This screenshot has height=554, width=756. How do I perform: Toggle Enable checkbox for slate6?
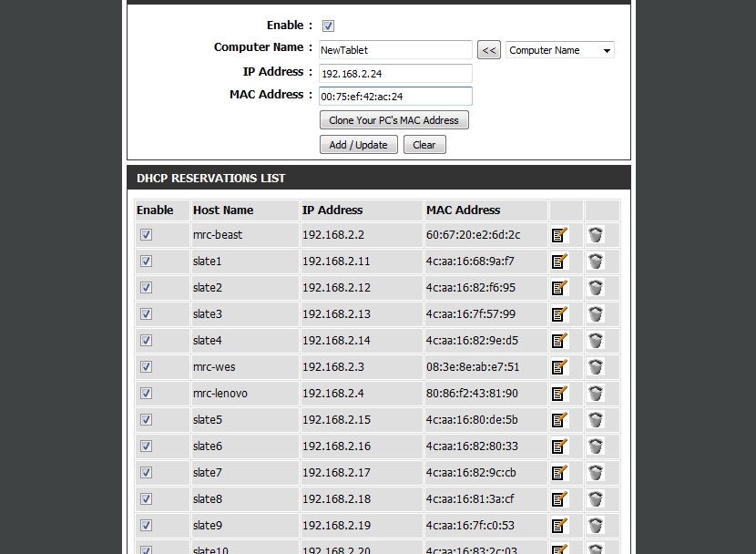click(x=146, y=446)
